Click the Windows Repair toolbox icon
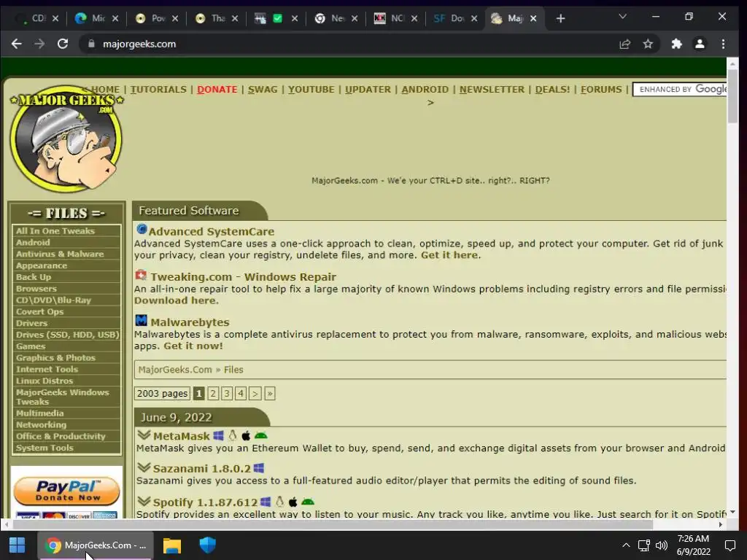 pyautogui.click(x=141, y=275)
